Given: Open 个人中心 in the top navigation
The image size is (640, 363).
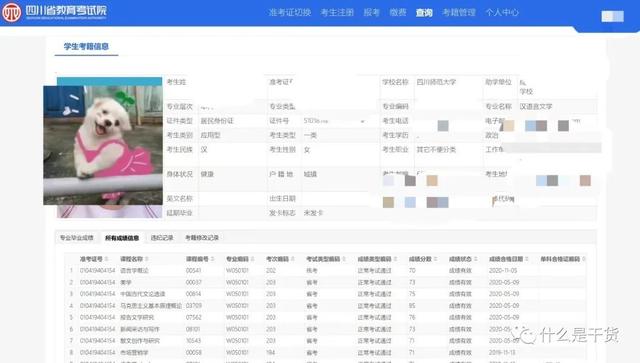Looking at the screenshot, I should pyautogui.click(x=502, y=13).
